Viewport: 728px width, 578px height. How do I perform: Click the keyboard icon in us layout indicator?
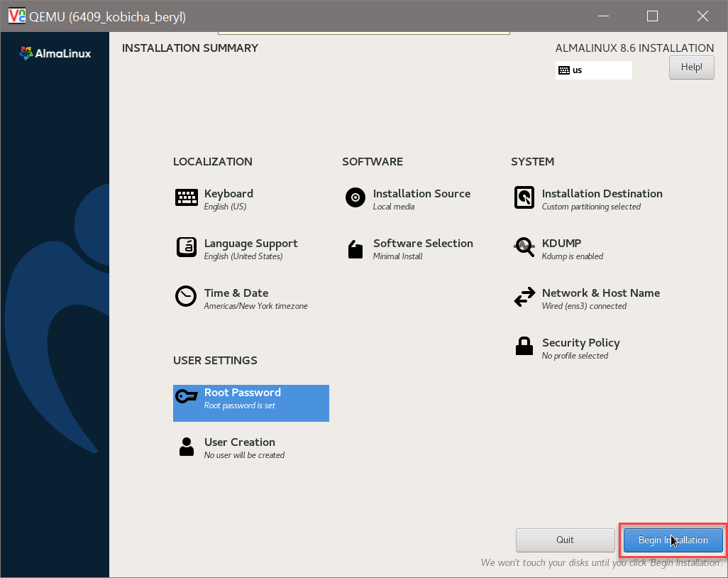(563, 70)
